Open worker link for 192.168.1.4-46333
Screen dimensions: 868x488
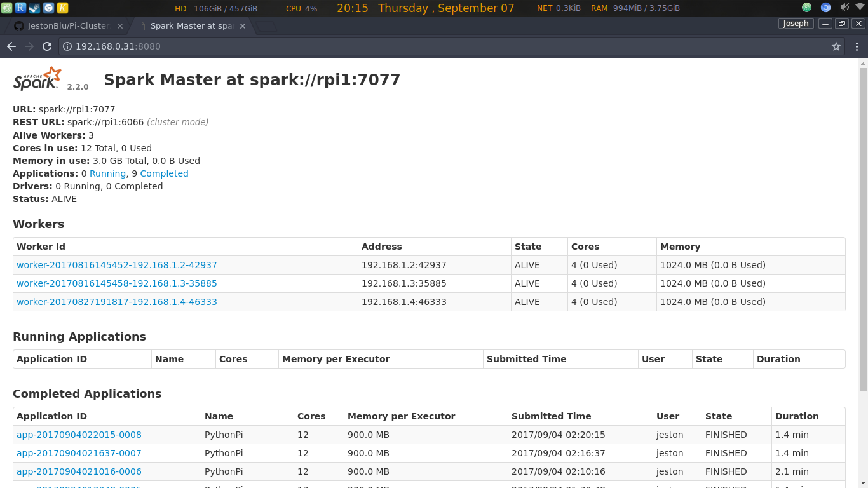(117, 302)
